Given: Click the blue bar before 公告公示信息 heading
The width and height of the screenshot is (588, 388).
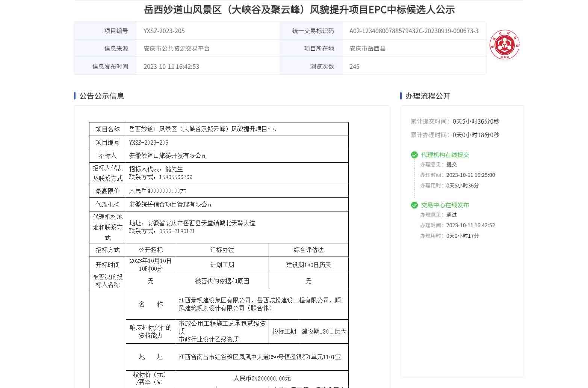Looking at the screenshot, I should (x=75, y=96).
